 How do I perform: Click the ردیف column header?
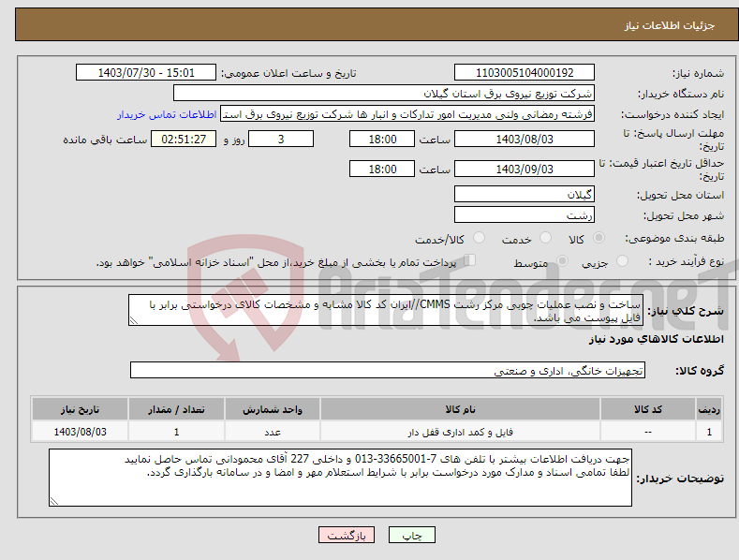tap(709, 409)
